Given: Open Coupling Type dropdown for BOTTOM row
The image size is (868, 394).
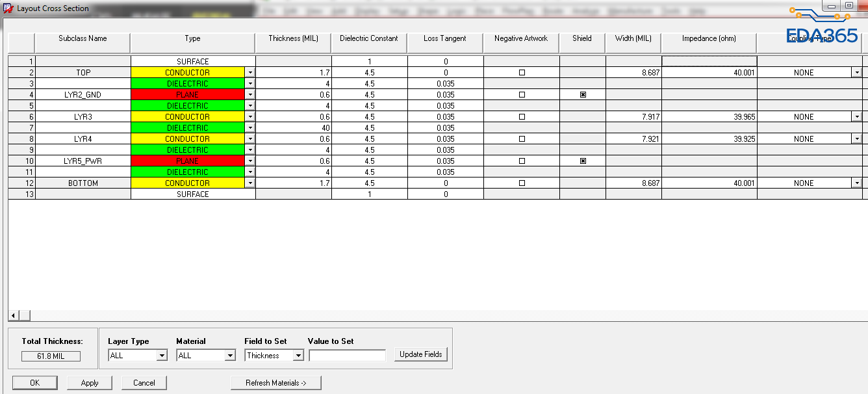Looking at the screenshot, I should point(856,183).
